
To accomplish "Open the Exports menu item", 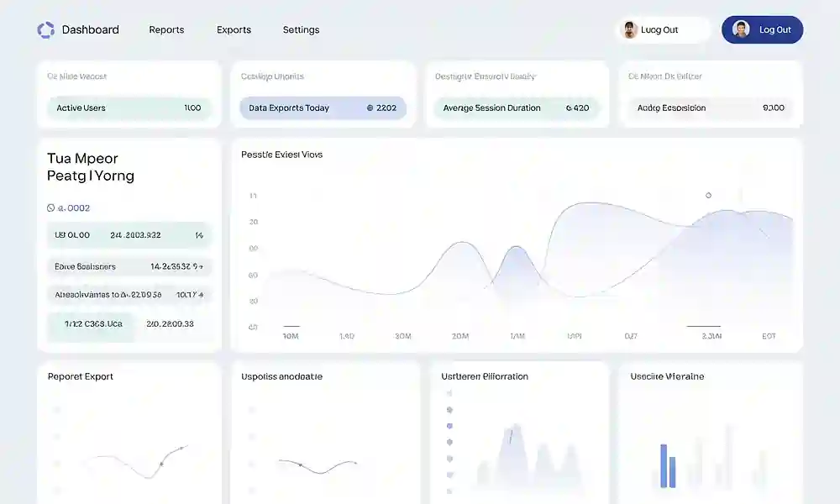I will (x=234, y=30).
